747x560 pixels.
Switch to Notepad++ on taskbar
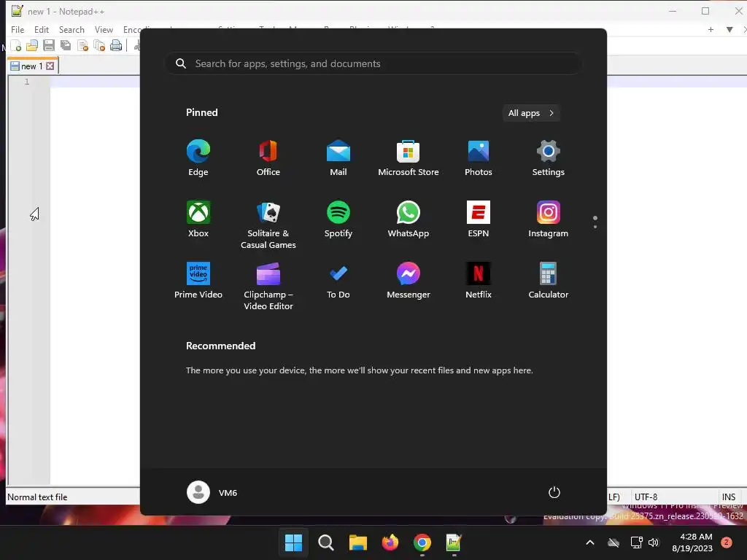click(x=454, y=542)
